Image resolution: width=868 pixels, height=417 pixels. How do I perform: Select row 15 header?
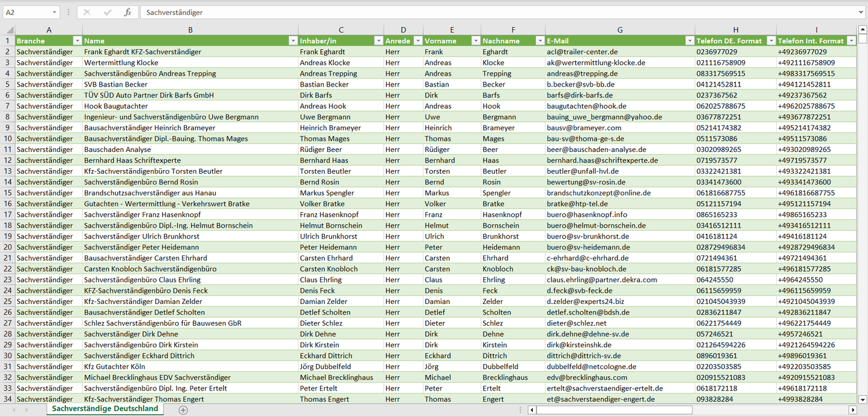tap(8, 193)
